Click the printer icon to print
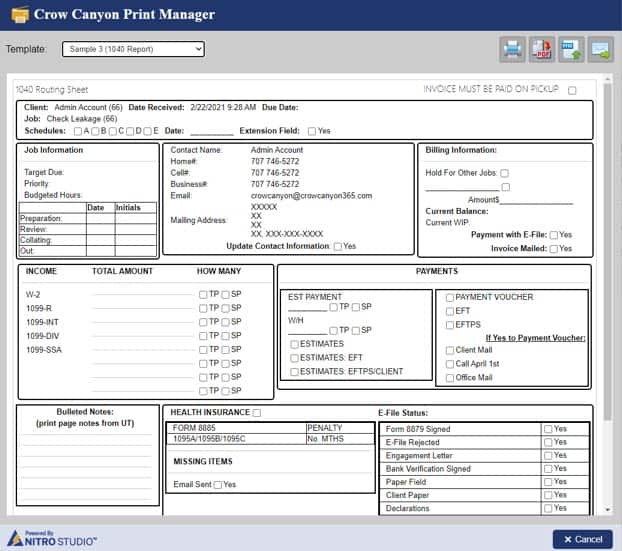 point(512,50)
